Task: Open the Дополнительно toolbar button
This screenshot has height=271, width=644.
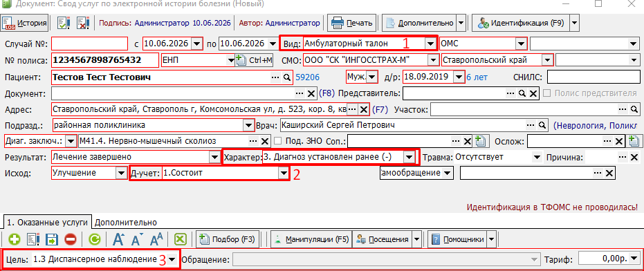Action: [419, 23]
